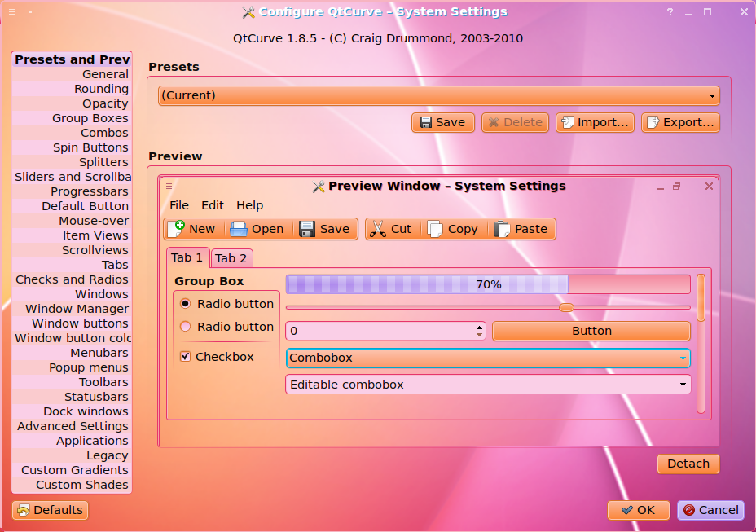The height and width of the screenshot is (532, 756).
Task: Increase spin box value with up arrow
Action: click(x=479, y=327)
